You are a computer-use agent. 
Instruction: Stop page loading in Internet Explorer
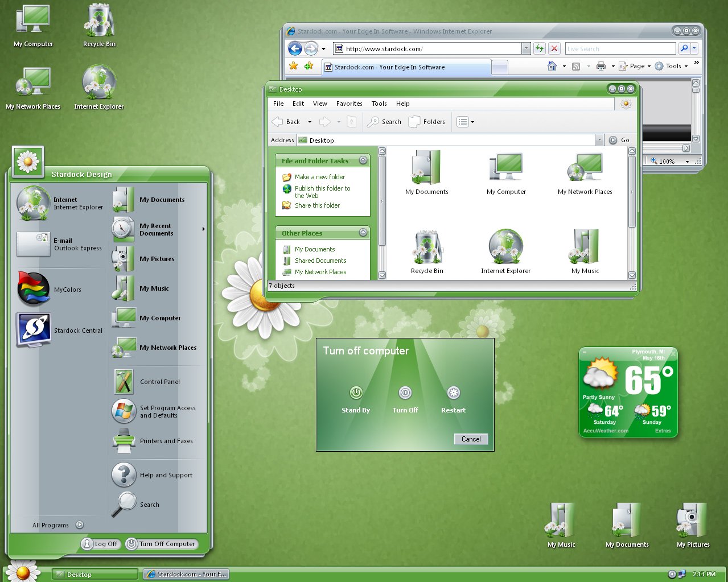(x=554, y=48)
